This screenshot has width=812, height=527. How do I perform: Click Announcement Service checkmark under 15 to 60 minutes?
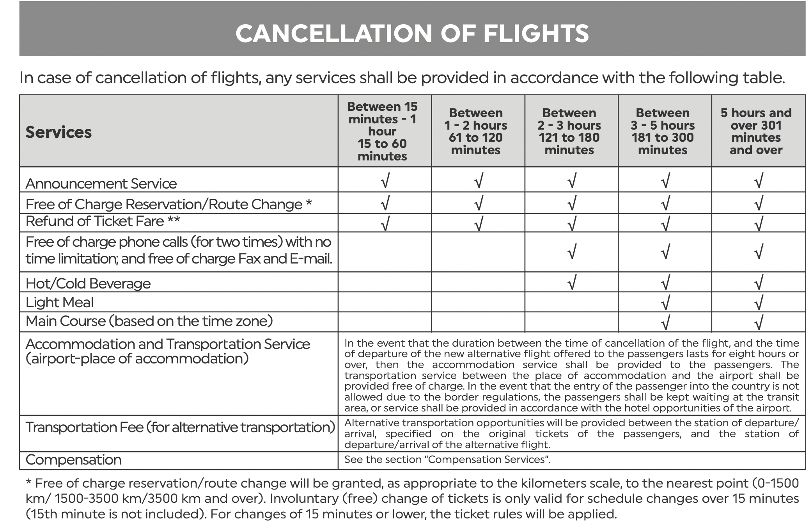[385, 181]
